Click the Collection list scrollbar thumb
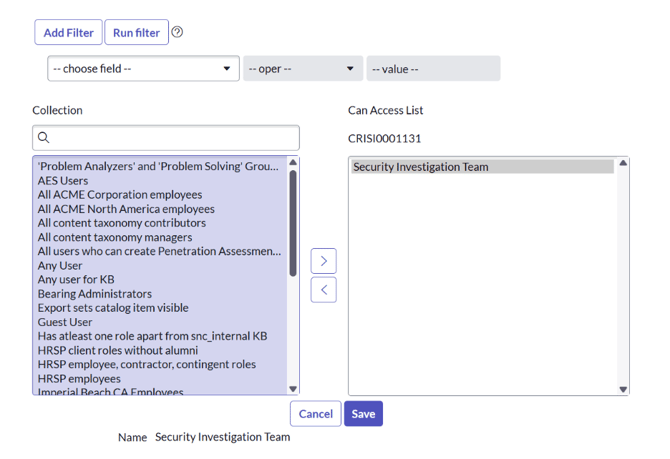670x459 pixels. 293,223
